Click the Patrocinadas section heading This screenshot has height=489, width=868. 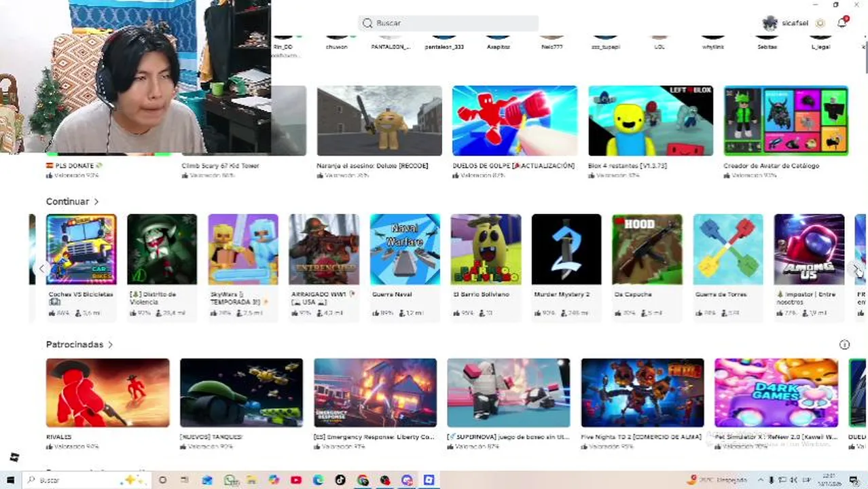point(75,345)
